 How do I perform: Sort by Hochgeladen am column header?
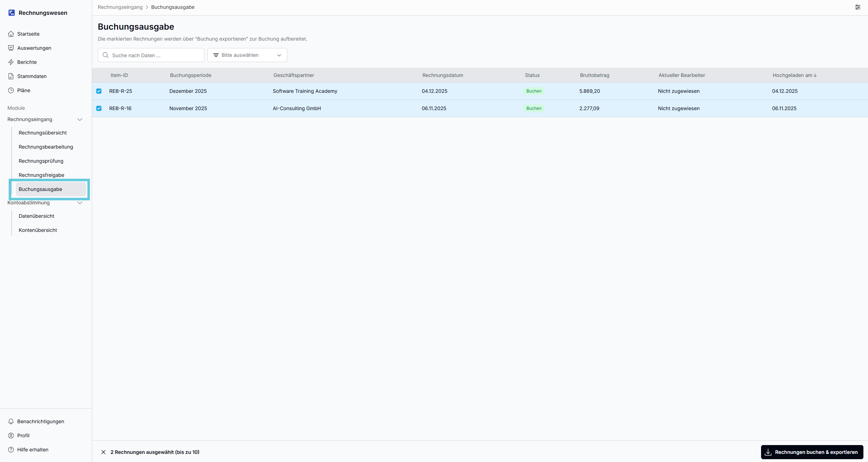(x=794, y=75)
